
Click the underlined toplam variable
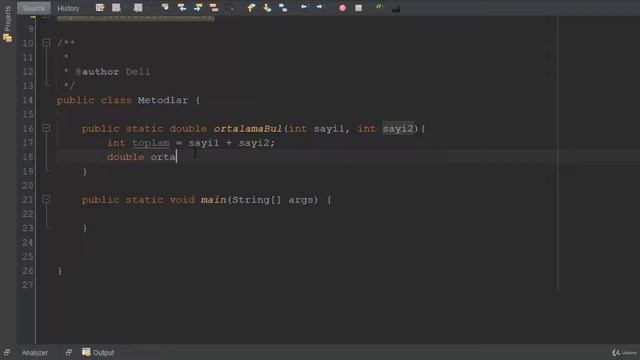click(x=151, y=143)
